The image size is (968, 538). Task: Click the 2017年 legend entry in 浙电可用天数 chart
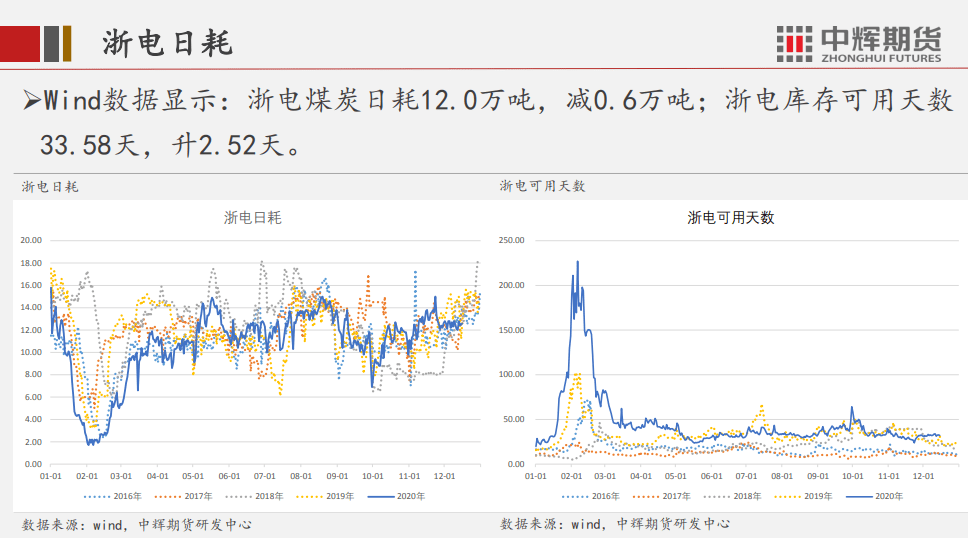point(665,495)
